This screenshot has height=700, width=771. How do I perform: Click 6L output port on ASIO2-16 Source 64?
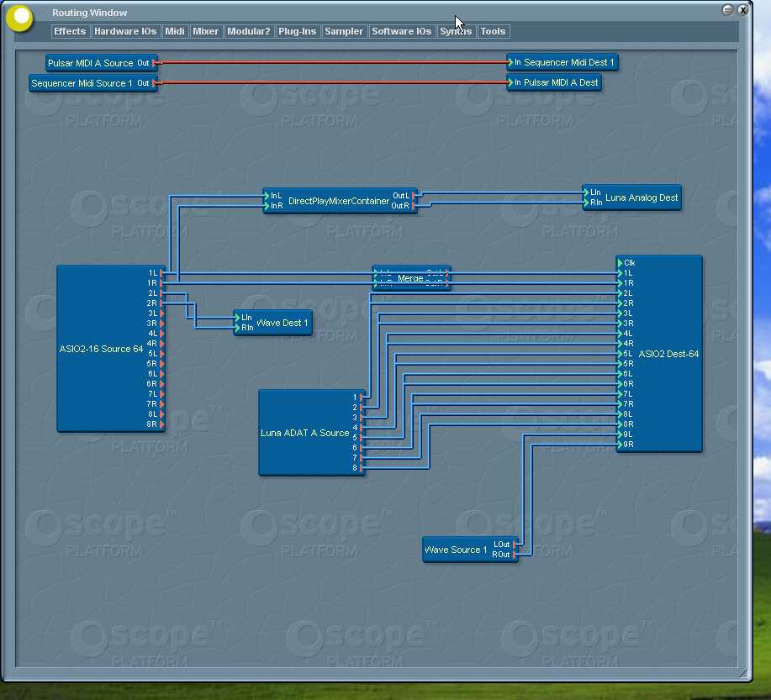161,374
